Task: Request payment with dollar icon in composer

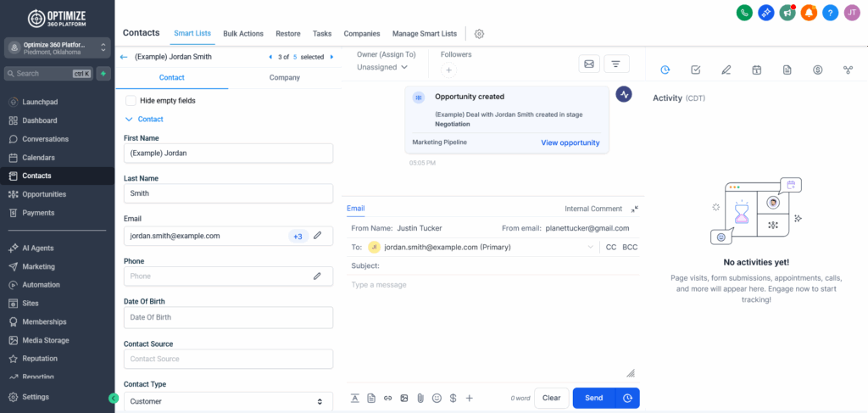Action: (x=453, y=398)
